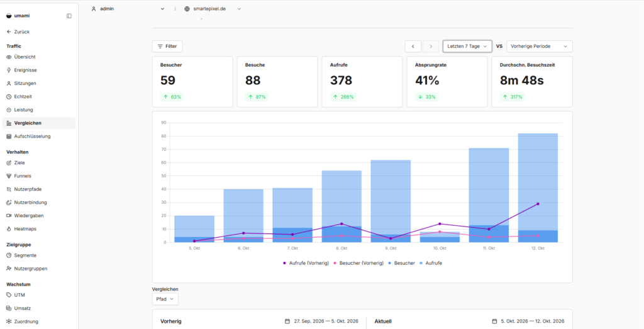
Task: Click the Besucher 59 metric card
Action: (x=192, y=82)
